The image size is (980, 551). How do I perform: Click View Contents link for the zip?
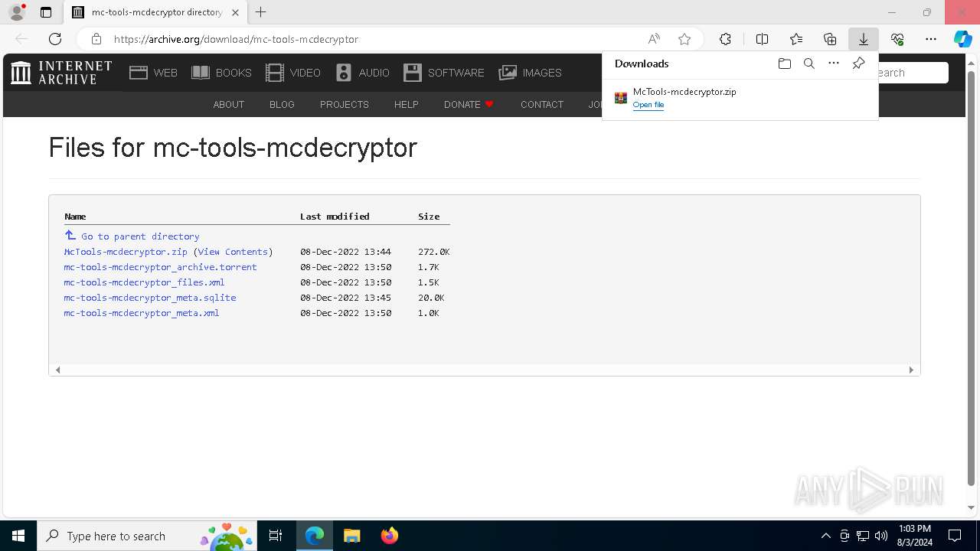point(233,252)
